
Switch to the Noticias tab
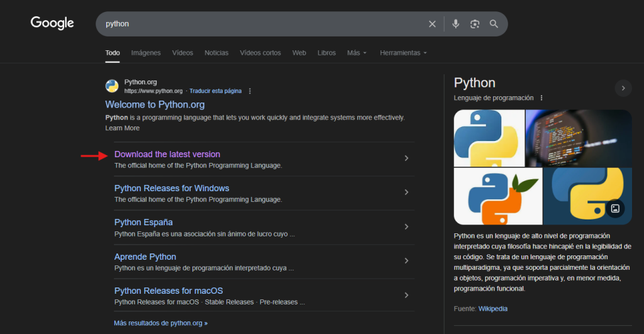216,53
